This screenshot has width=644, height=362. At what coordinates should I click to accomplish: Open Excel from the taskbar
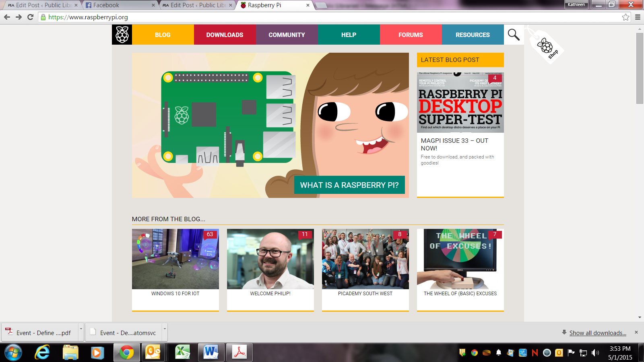pos(183,353)
